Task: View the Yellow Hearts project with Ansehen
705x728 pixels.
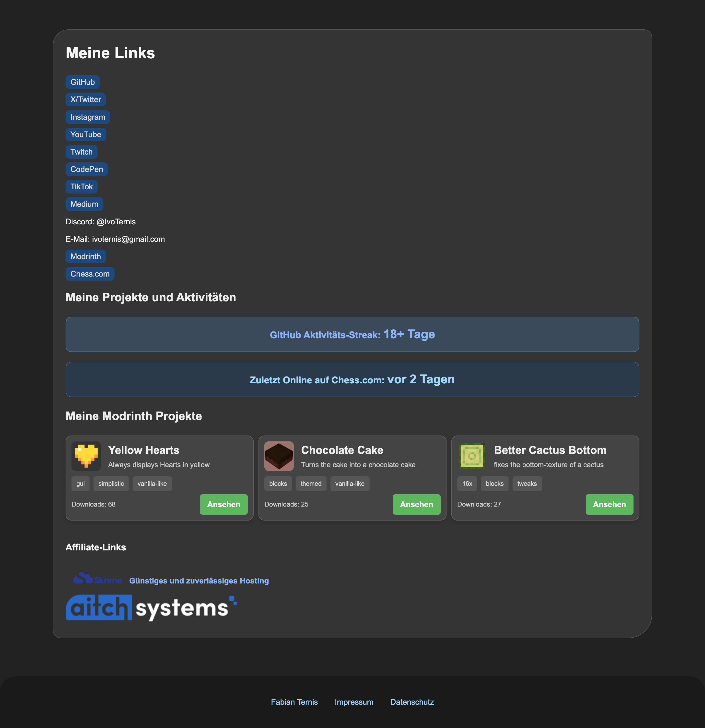Action: pos(224,504)
